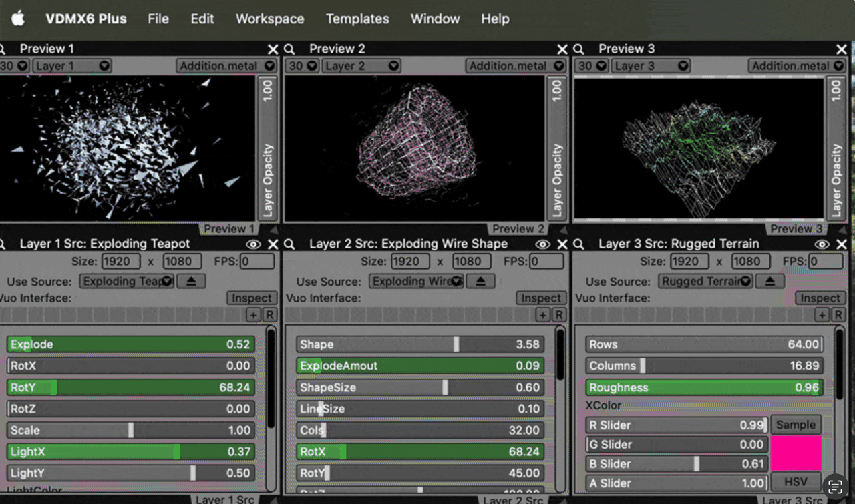Click the width size field in Layer 1 Src

click(x=121, y=261)
